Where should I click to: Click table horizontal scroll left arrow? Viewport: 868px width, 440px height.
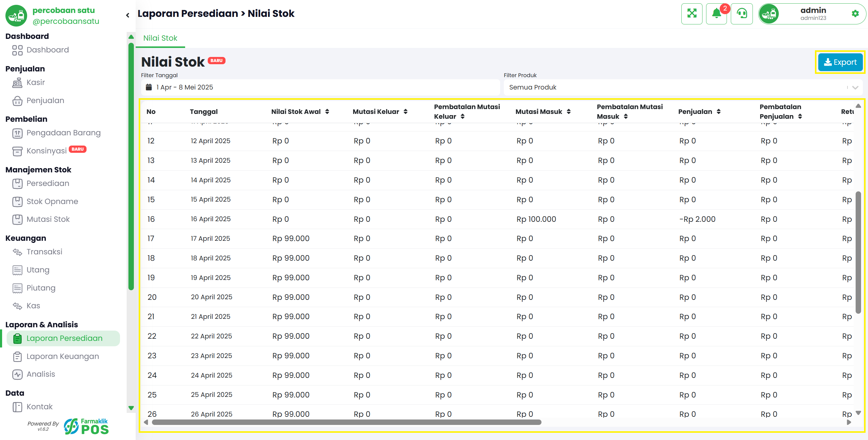coord(146,423)
